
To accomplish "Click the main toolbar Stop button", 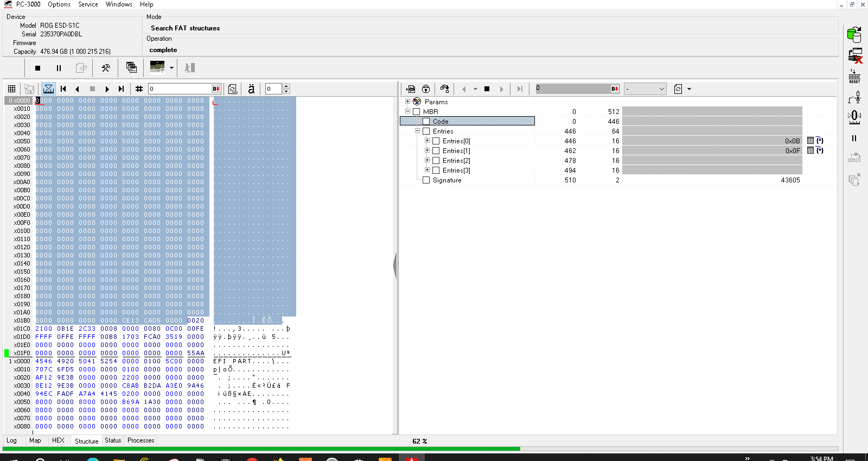I will 37,68.
